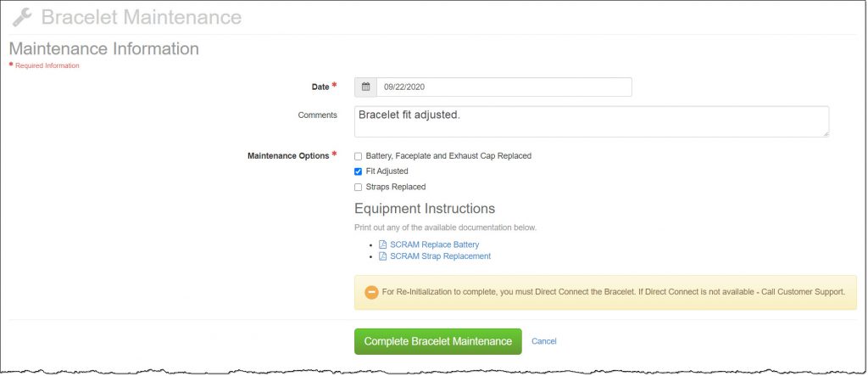The image size is (868, 376).
Task: Click the date field showing 09/22/2020
Action: [504, 87]
